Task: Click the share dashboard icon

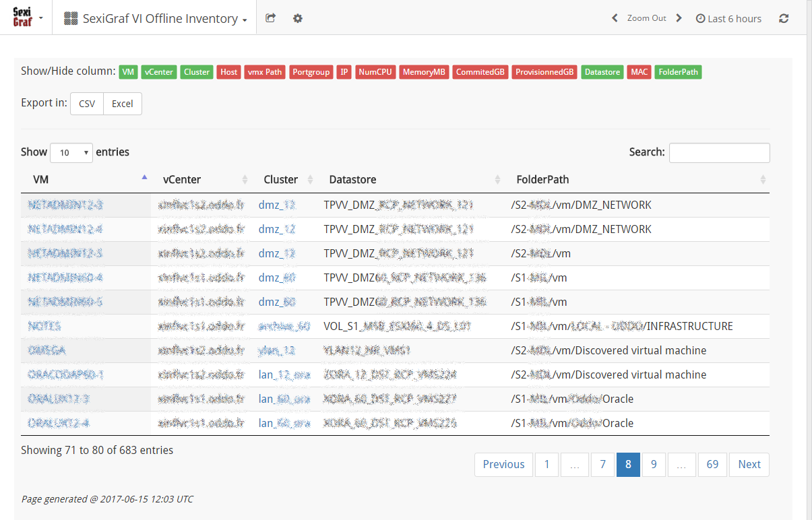Action: coord(270,18)
